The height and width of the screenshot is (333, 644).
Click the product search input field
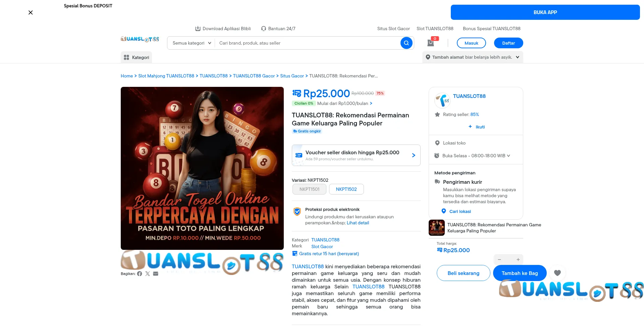click(302, 43)
